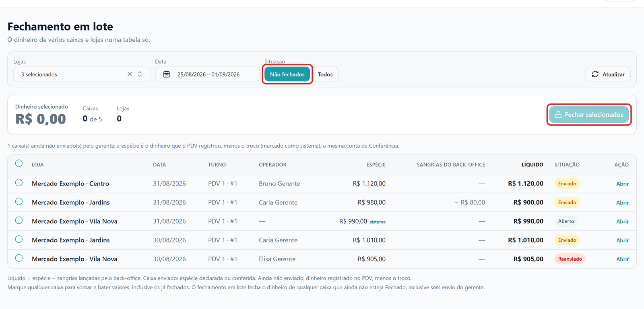Screen dimensions: 644x309
Task: Click the OPERADOR column header
Action: [x=272, y=165]
